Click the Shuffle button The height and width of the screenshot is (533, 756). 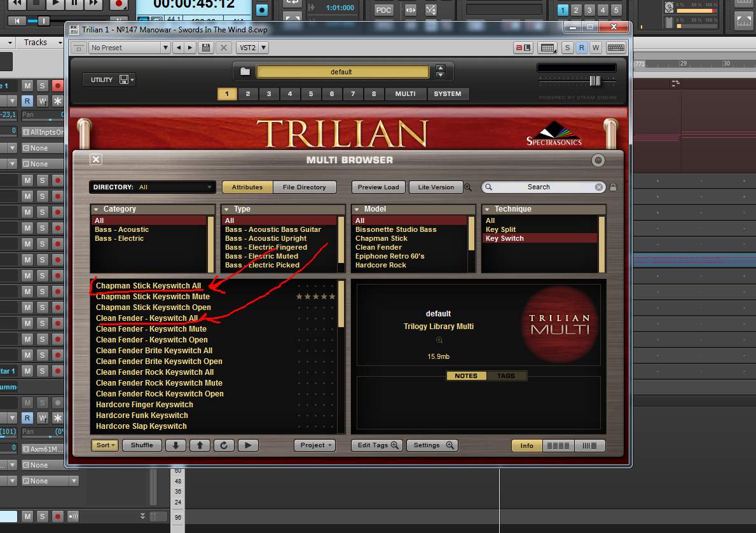(142, 445)
